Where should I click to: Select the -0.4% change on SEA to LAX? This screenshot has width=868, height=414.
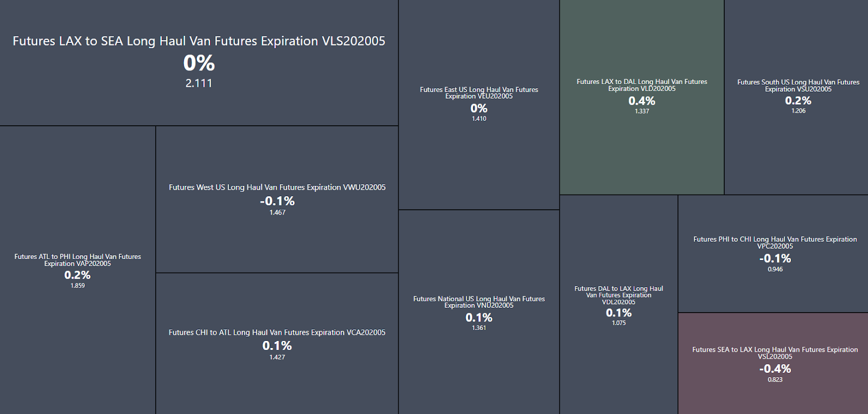coord(775,369)
